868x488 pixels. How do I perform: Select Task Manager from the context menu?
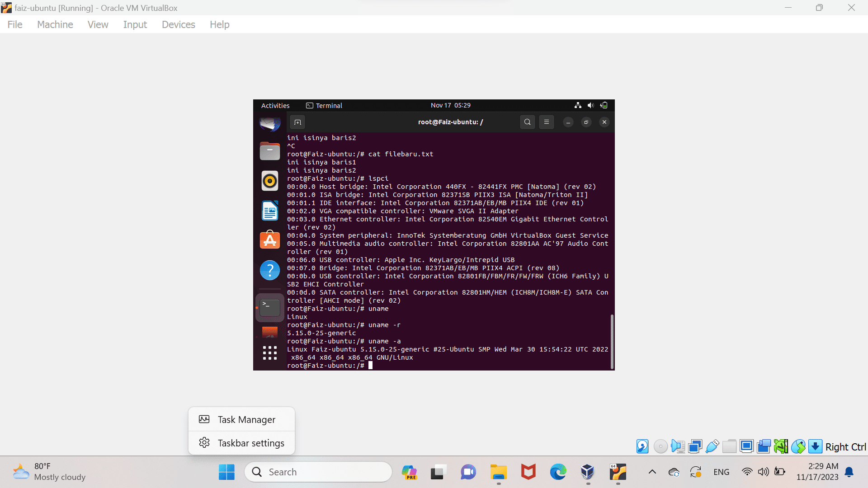click(x=242, y=420)
